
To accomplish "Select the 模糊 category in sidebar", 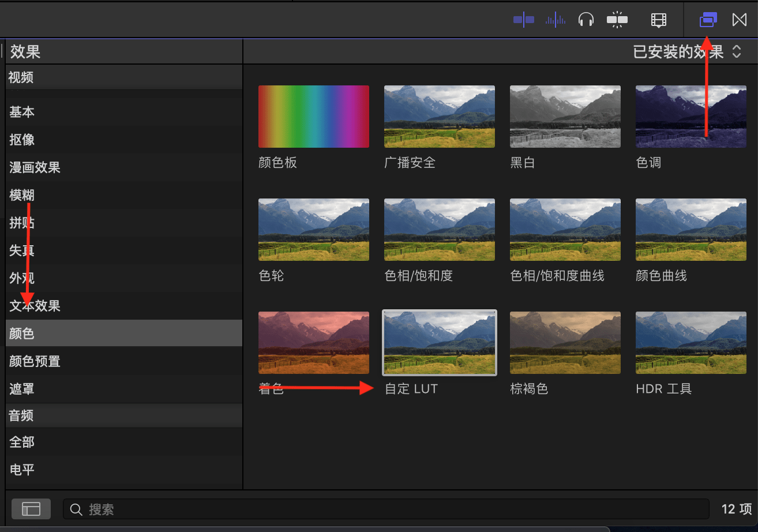I will click(x=22, y=195).
